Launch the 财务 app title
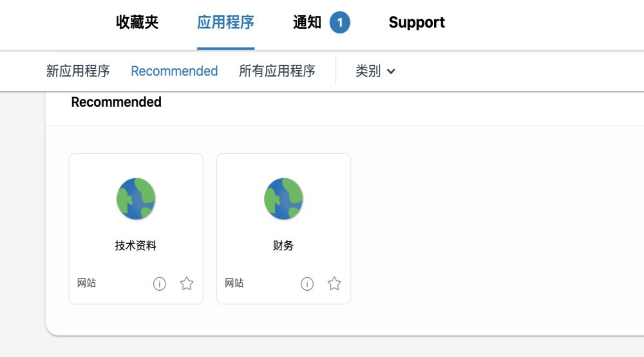 [283, 245]
